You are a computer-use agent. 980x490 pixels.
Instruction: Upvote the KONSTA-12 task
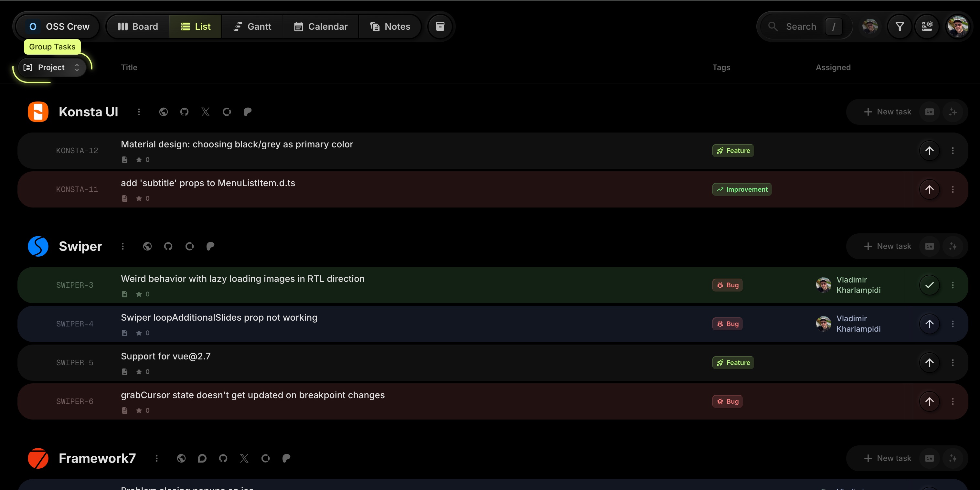(x=929, y=150)
